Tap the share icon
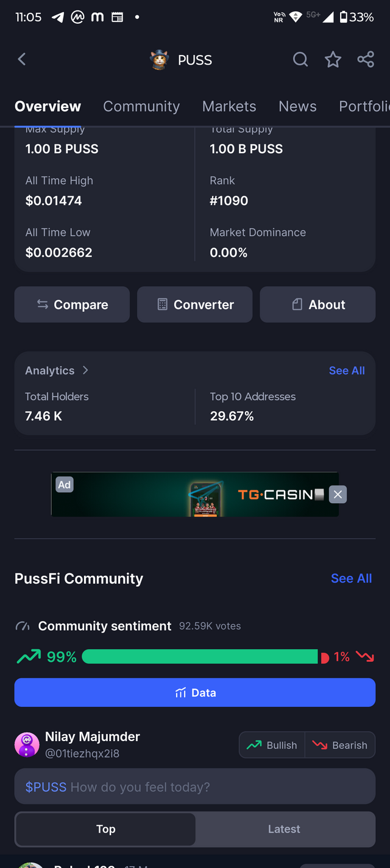This screenshot has height=868, width=390. click(x=366, y=59)
